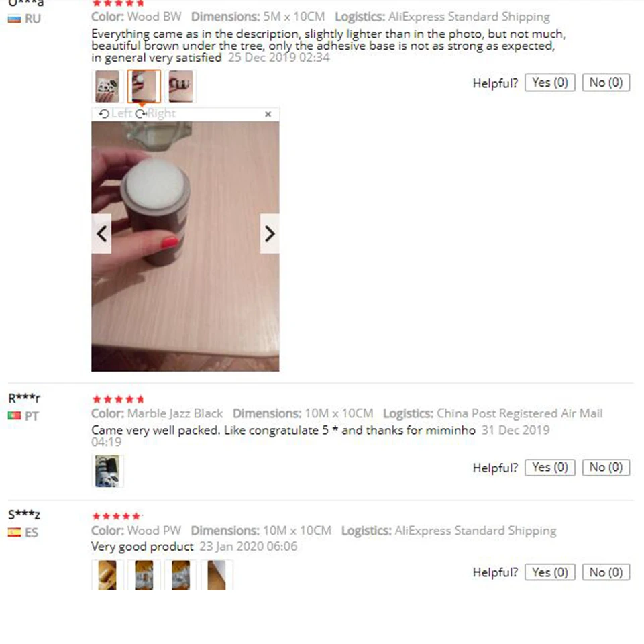Click the enlarged photo of the tape roll
The image size is (644, 644).
[185, 246]
